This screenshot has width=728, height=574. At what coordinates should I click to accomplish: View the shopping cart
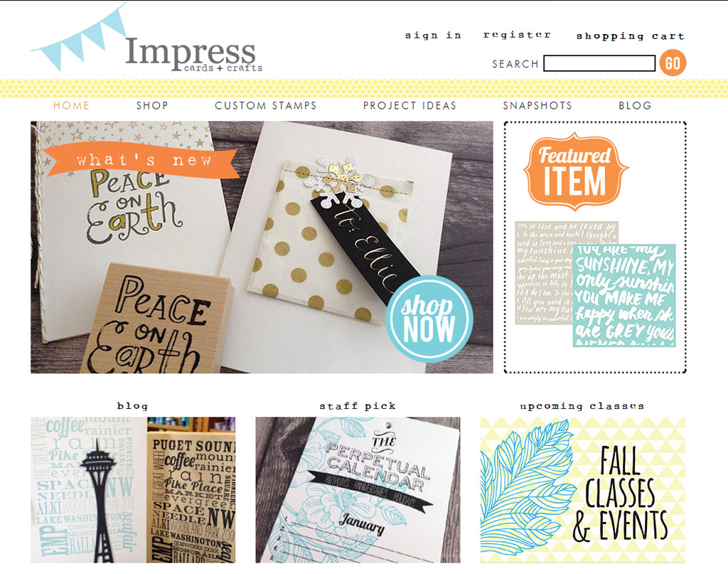pos(630,36)
